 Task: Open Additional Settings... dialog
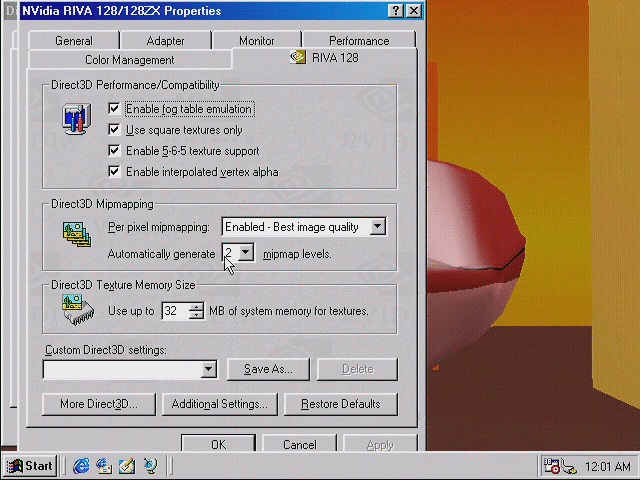pyautogui.click(x=220, y=404)
